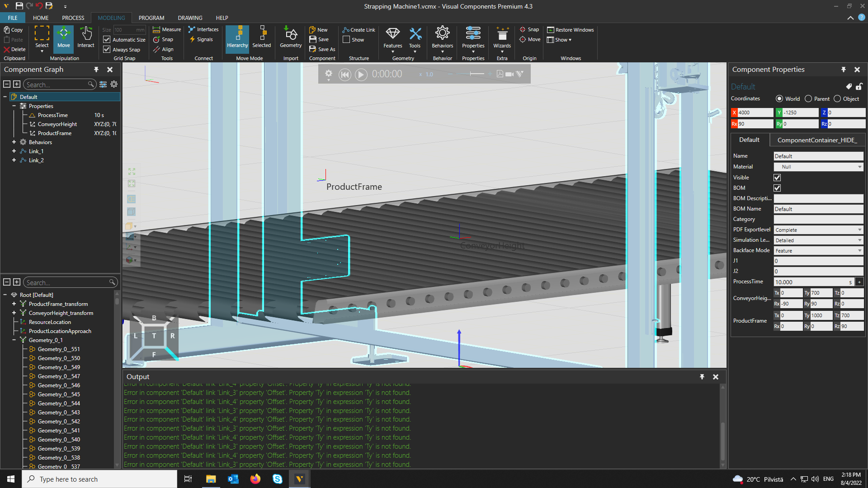
Task: Click the ProcessTime value field
Action: click(812, 282)
